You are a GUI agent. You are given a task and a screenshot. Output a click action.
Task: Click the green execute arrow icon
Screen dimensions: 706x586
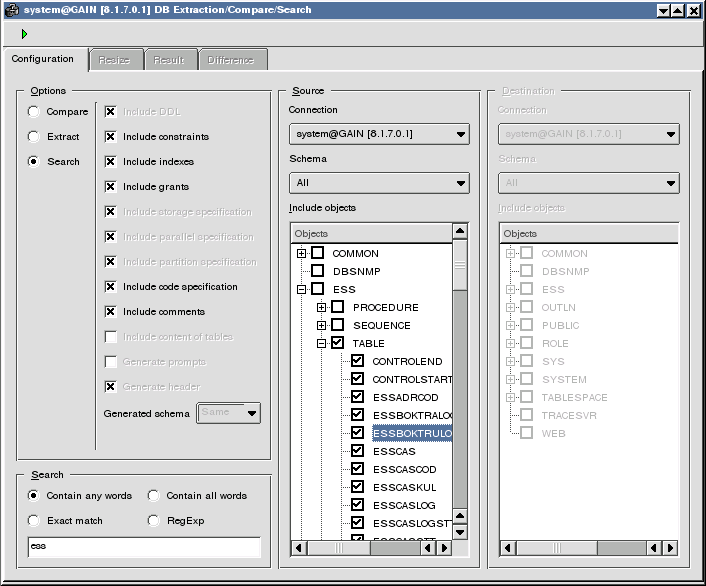(x=24, y=34)
